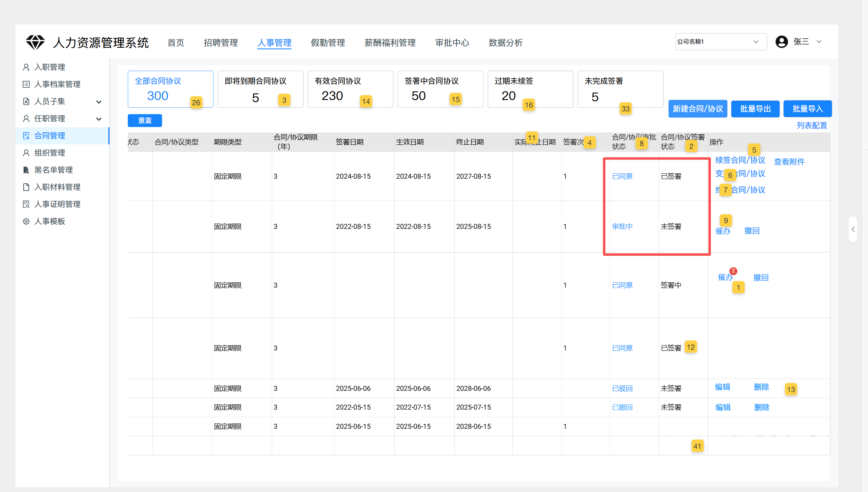Image resolution: width=868 pixels, height=492 pixels.
Task: Expand the 人员子集 submenu chevron
Action: pos(99,102)
